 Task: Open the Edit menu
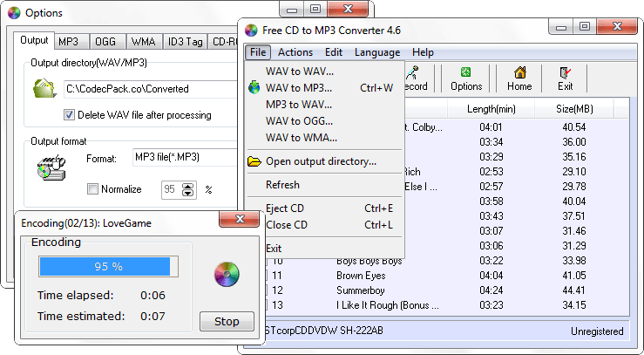tap(334, 52)
